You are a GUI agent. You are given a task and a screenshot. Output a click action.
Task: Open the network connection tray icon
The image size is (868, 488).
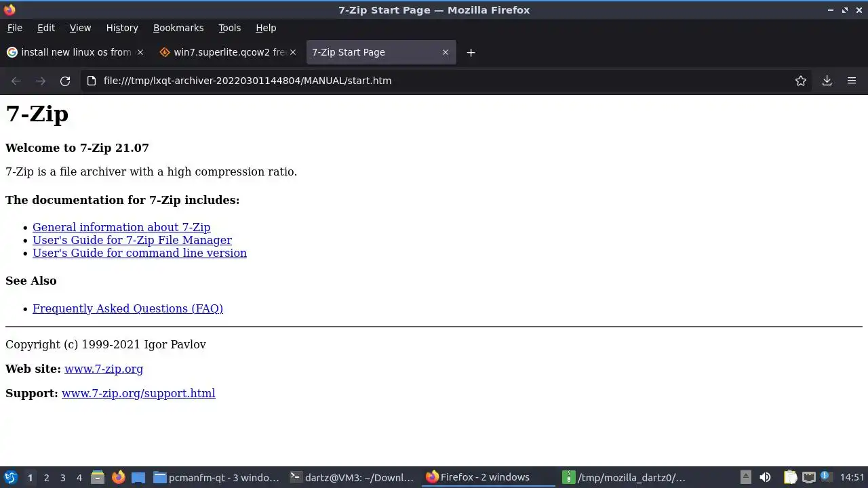[x=808, y=477]
